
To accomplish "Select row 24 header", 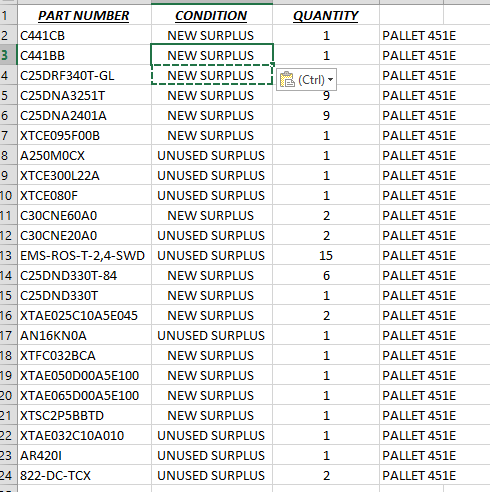I will coord(8,475).
